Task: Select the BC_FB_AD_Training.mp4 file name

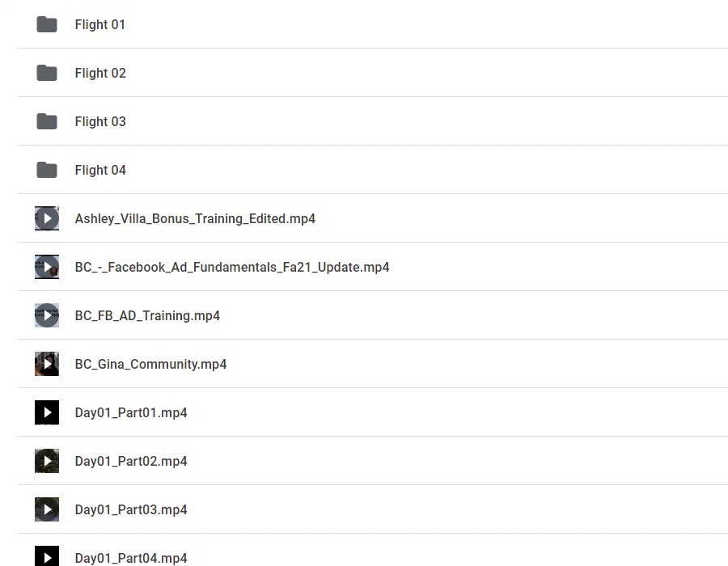Action: point(147,315)
